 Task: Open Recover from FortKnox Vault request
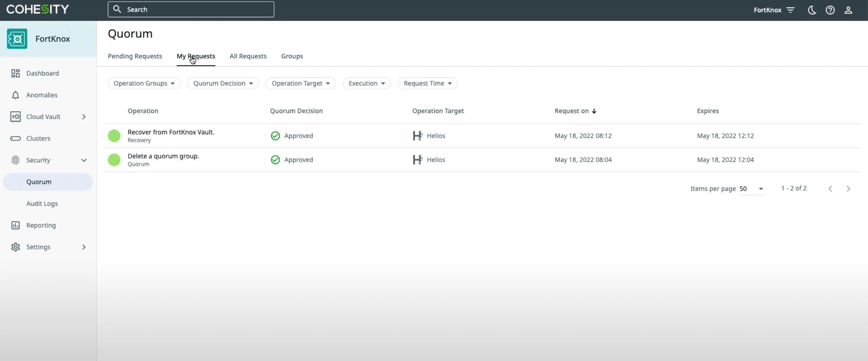(x=171, y=132)
